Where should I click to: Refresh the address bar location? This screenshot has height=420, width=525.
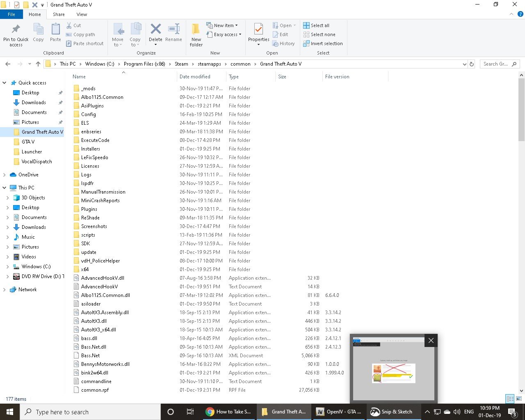[x=472, y=64]
